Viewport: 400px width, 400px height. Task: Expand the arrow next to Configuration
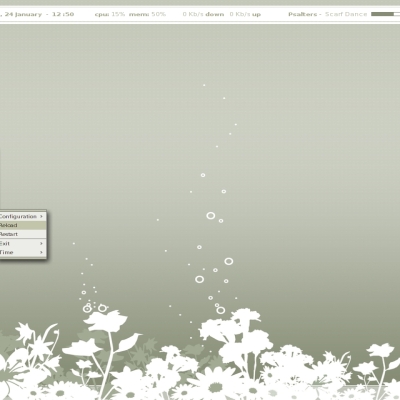tap(41, 216)
